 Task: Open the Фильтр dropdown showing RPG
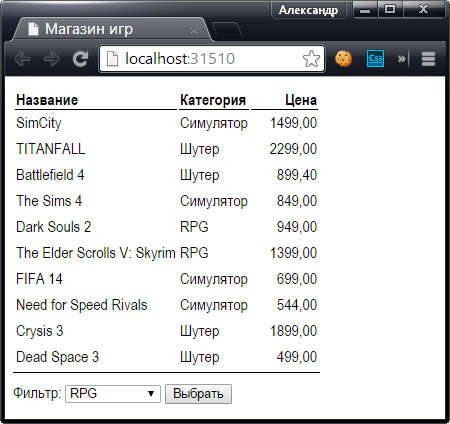tap(113, 394)
